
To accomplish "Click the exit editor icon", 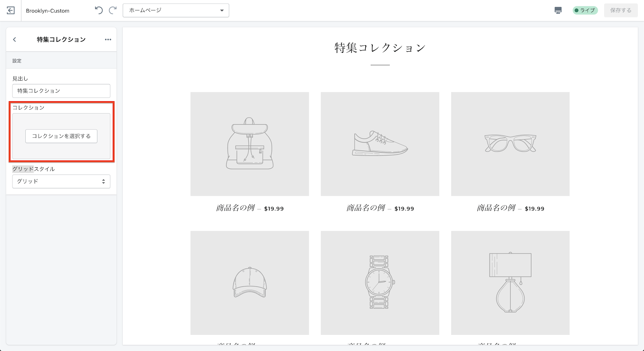I will [11, 10].
